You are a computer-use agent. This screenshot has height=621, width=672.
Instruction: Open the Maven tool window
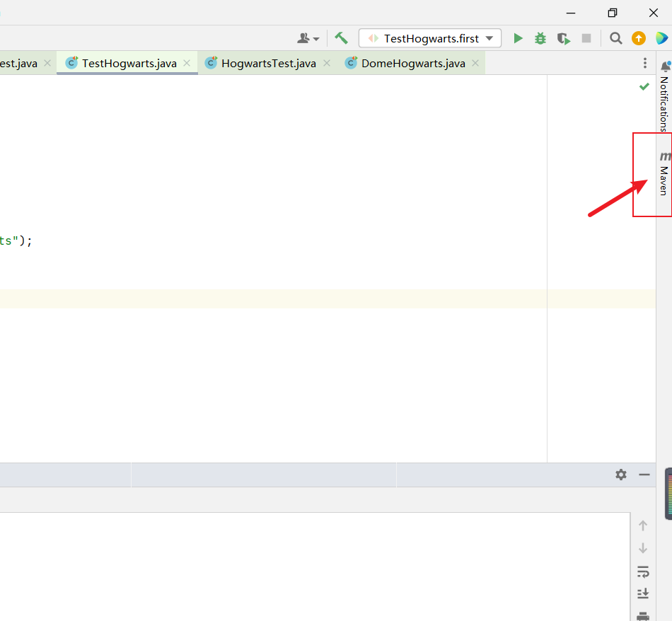[x=664, y=174]
